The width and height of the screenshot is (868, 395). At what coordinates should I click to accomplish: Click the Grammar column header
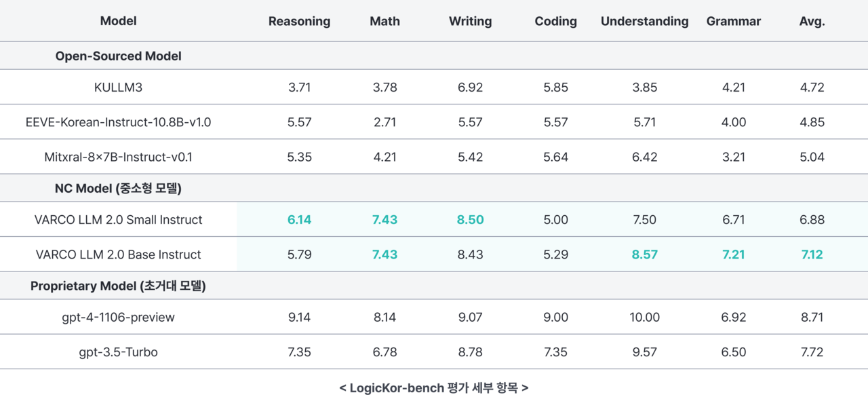point(733,21)
